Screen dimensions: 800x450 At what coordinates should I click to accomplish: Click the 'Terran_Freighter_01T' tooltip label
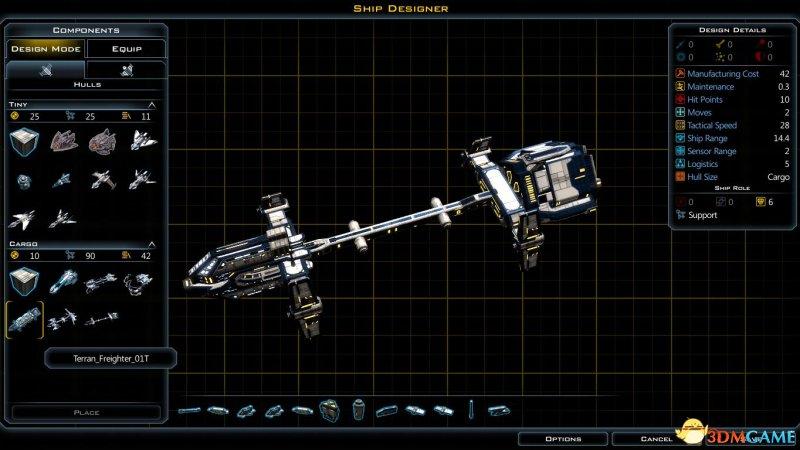[111, 359]
